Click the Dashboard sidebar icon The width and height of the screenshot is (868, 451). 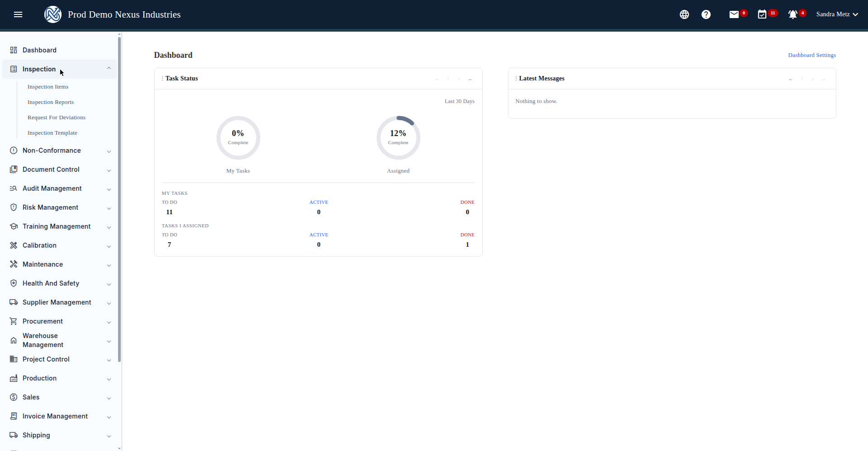[x=14, y=50]
